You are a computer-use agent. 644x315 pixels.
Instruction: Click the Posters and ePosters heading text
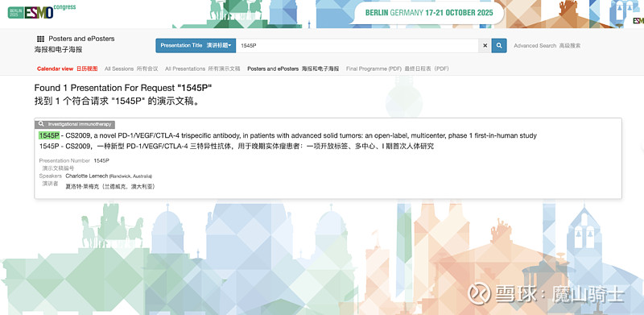pos(81,39)
